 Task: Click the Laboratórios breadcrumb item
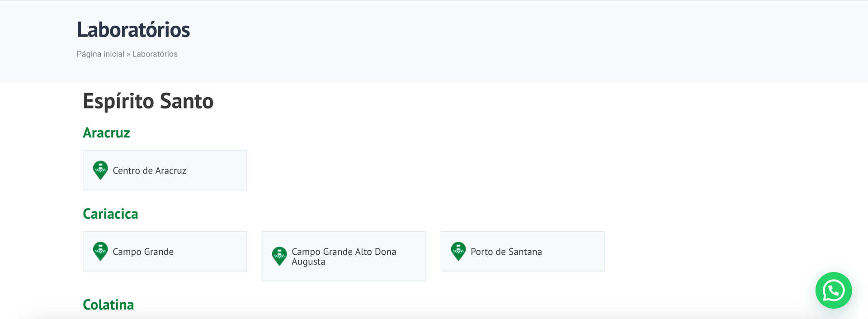pos(155,54)
